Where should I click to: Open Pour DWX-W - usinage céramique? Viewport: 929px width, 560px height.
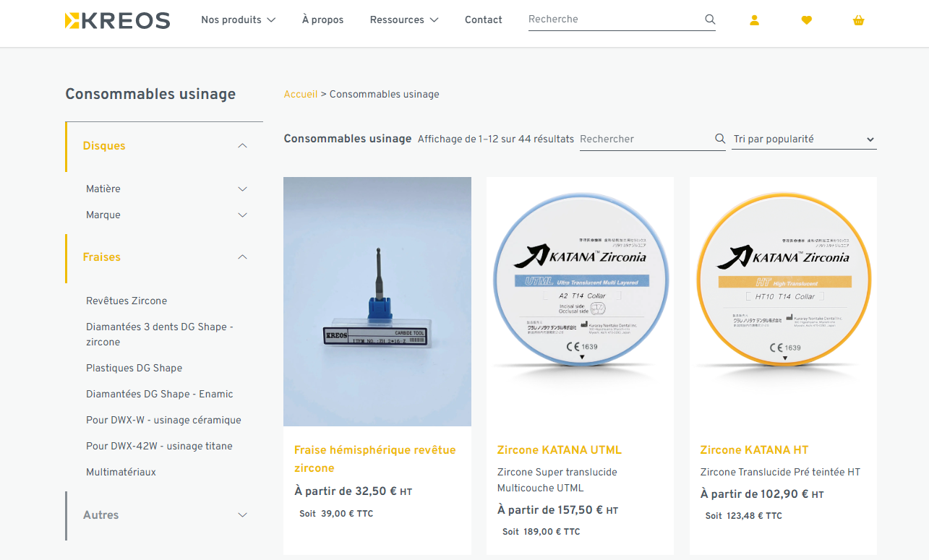click(163, 420)
